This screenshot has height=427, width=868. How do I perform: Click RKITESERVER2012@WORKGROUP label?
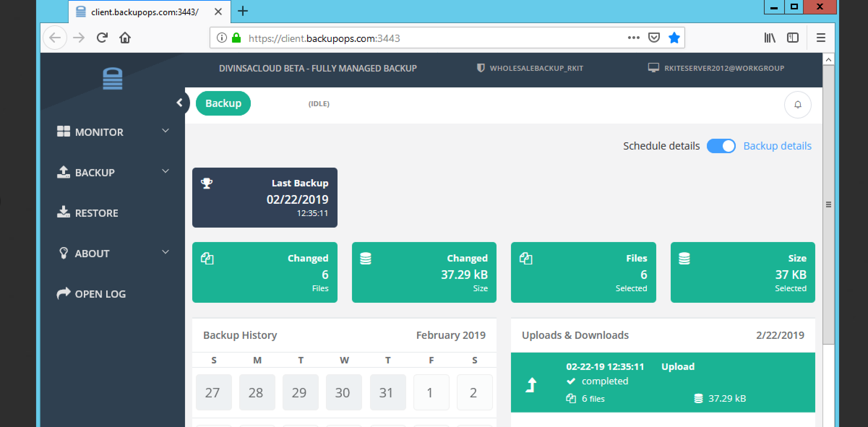tap(724, 68)
